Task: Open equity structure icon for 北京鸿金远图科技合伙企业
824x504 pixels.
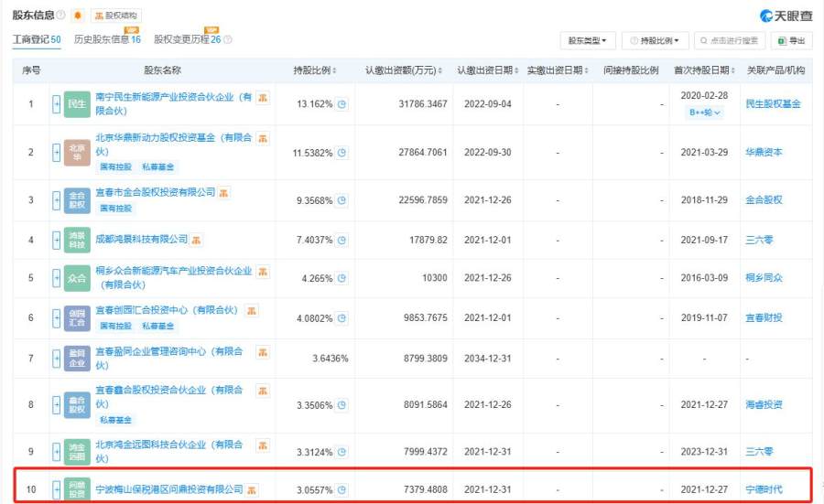Action: click(x=263, y=445)
